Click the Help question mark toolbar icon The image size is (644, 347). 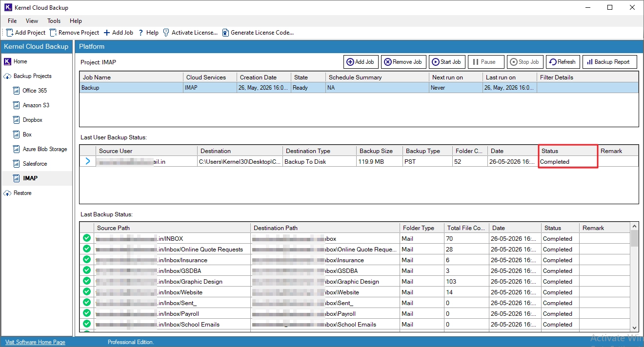click(x=141, y=33)
